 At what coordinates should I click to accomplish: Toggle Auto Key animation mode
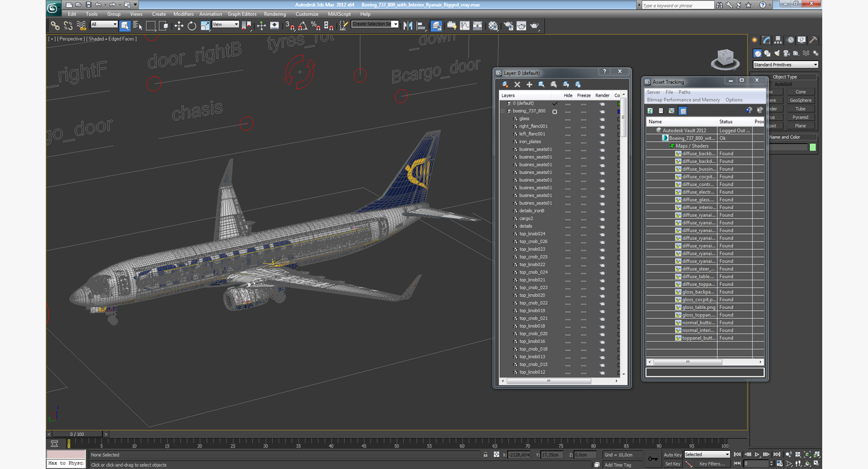[x=672, y=454]
